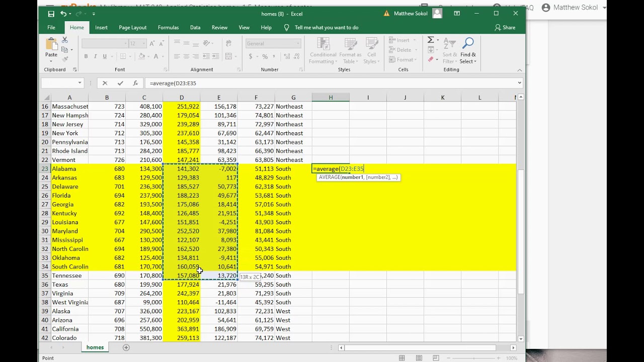Switch to the Review tab
The height and width of the screenshot is (362, 644).
(x=219, y=28)
